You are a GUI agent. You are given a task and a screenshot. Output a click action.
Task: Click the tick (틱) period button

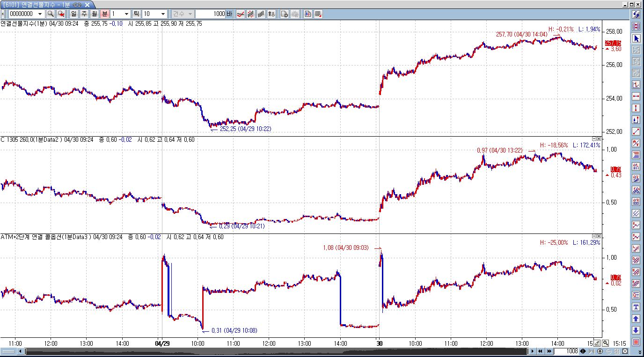coord(136,14)
